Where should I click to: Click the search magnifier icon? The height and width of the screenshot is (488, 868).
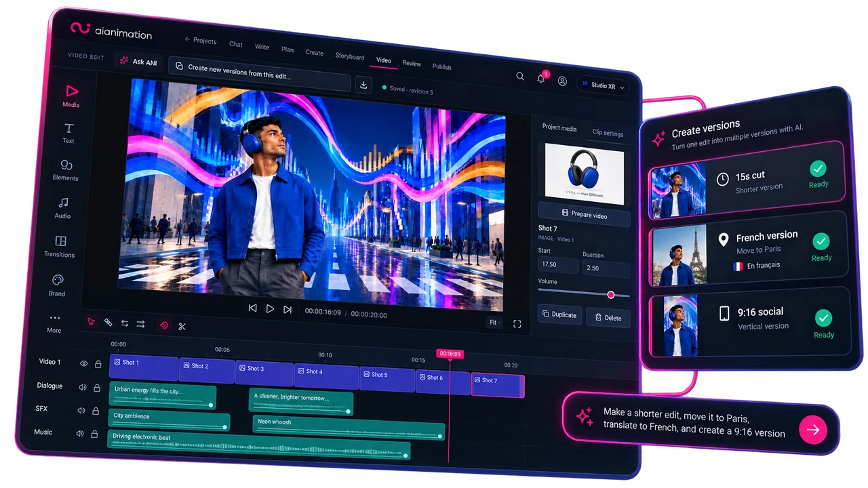pyautogui.click(x=520, y=77)
